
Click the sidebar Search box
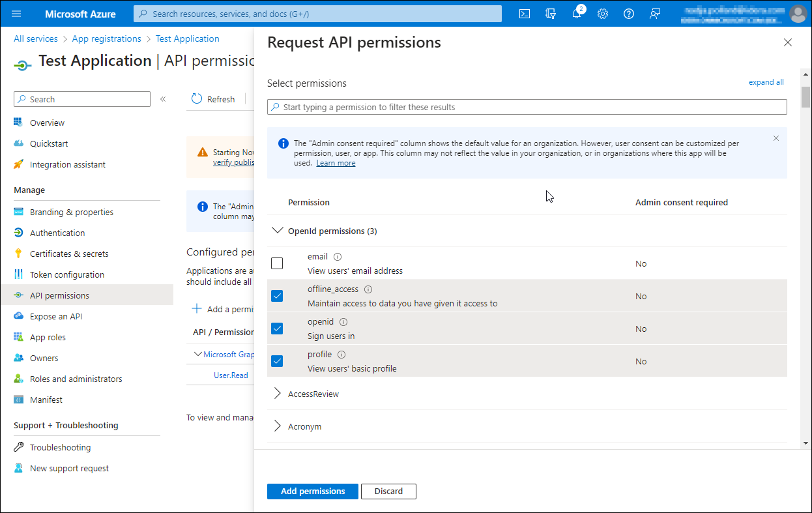tap(82, 99)
